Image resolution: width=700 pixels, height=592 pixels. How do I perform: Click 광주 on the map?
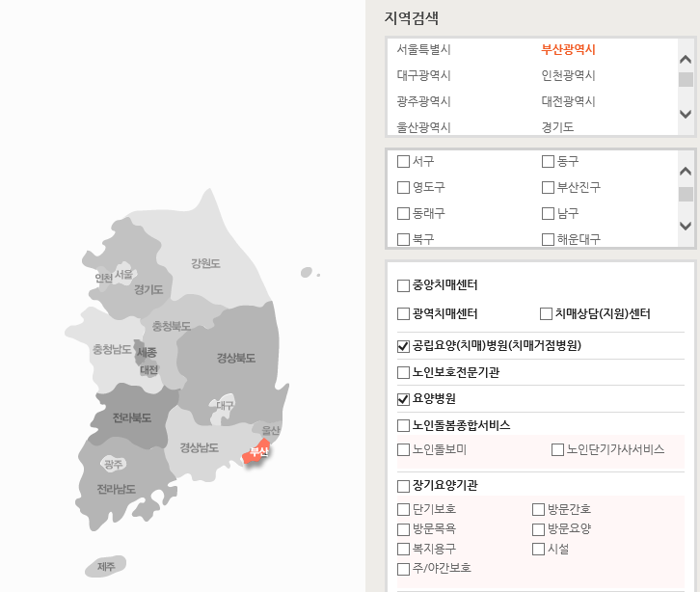(x=113, y=465)
